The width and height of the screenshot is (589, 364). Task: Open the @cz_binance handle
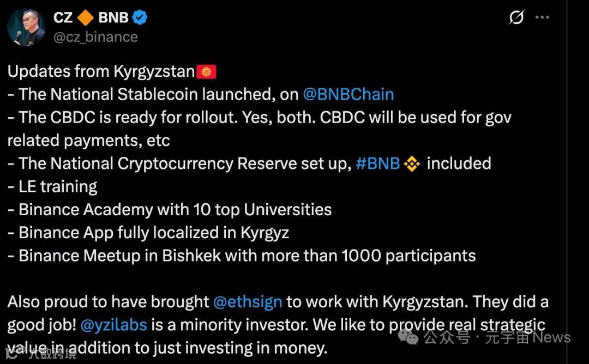pyautogui.click(x=95, y=37)
